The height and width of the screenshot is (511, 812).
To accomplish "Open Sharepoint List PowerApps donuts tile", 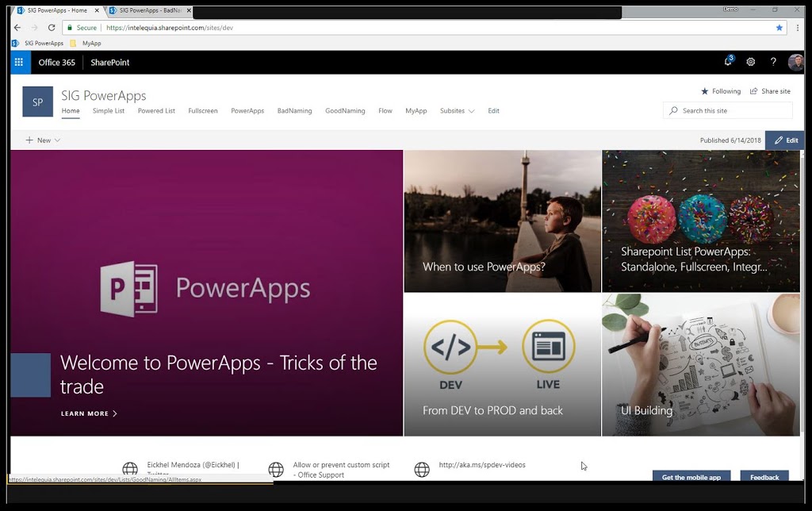I will (701, 221).
